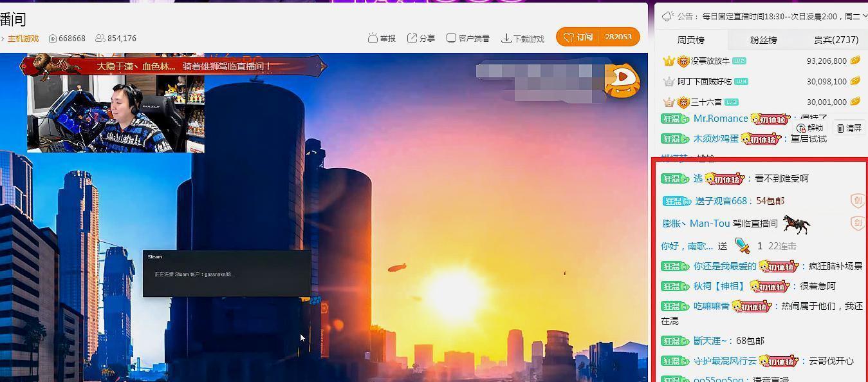Open chat user Mr.Romance's name
The width and height of the screenshot is (868, 382).
721,119
